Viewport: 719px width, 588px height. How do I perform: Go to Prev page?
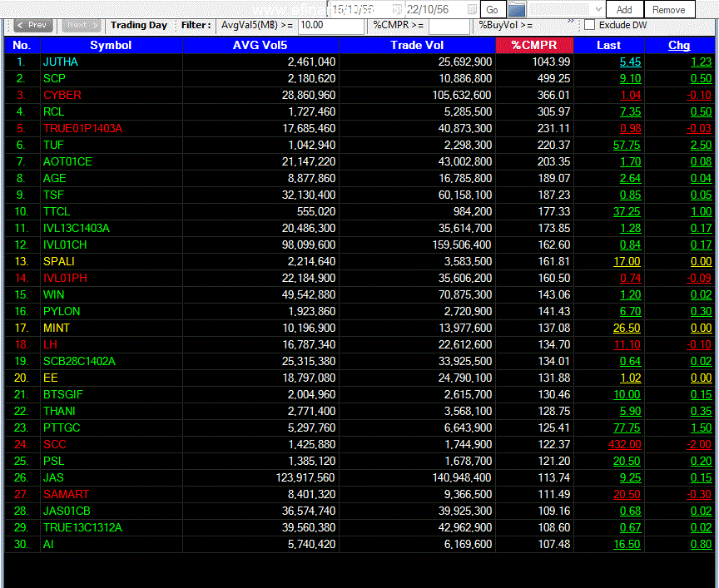[x=33, y=25]
